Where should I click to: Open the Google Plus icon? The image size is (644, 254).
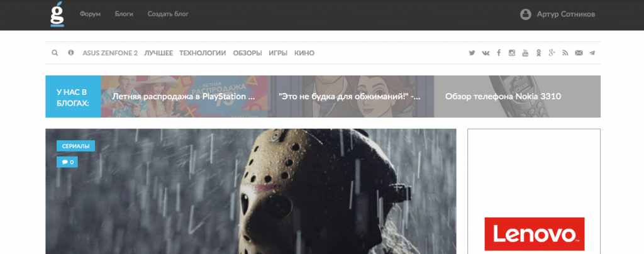click(x=552, y=53)
